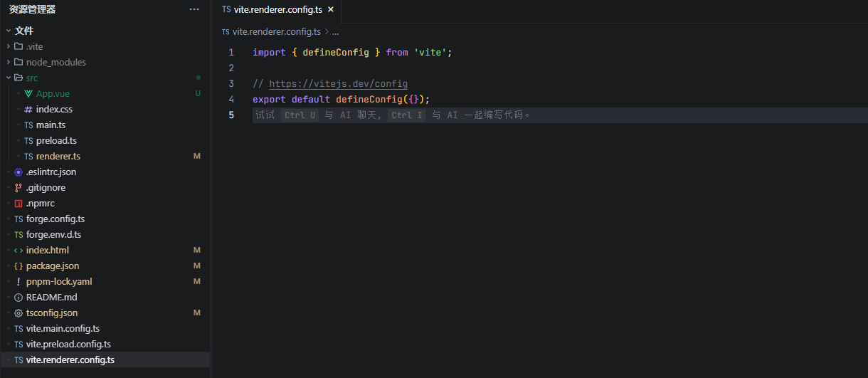
Task: Open the explorer panel more actions ellipsis
Action: tap(194, 9)
